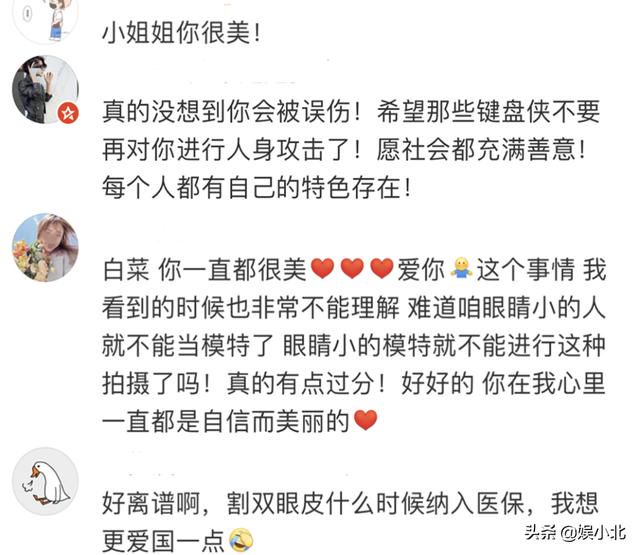Tap the first red heart emoji
Viewport: 640px width, 555px height.
point(322,269)
